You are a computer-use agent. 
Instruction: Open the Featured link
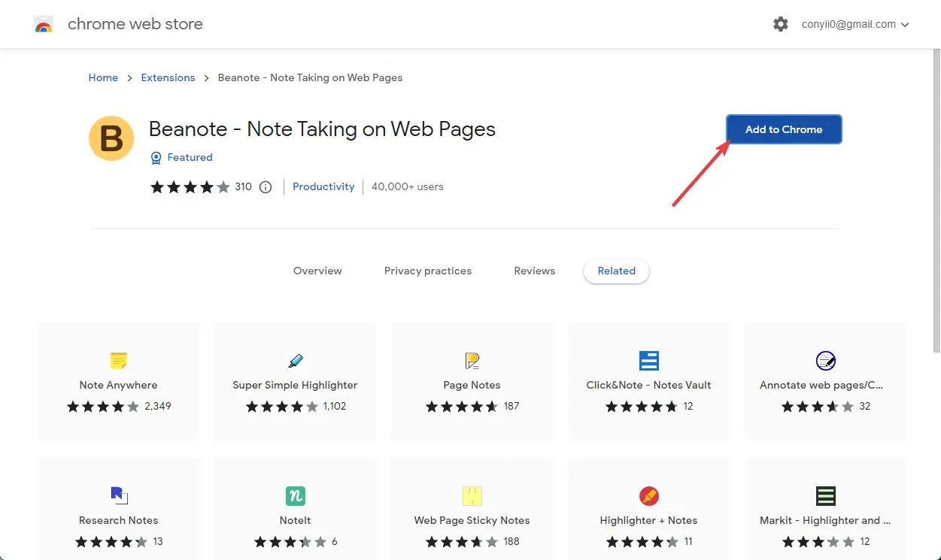click(x=190, y=157)
